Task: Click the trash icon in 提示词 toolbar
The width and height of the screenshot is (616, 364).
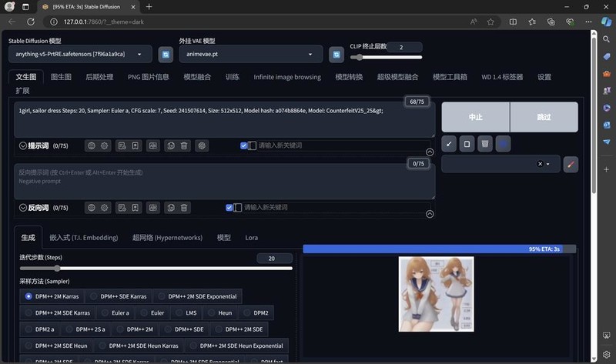Action: click(184, 145)
